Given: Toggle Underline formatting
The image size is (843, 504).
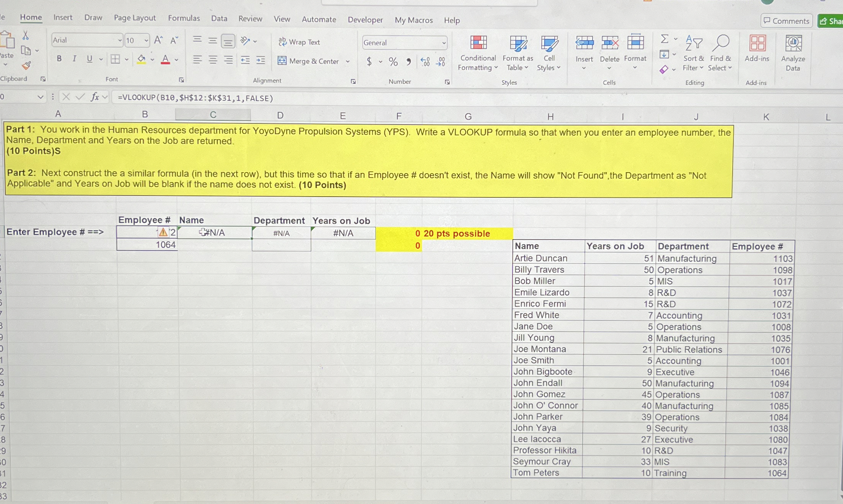Looking at the screenshot, I should tap(89, 59).
